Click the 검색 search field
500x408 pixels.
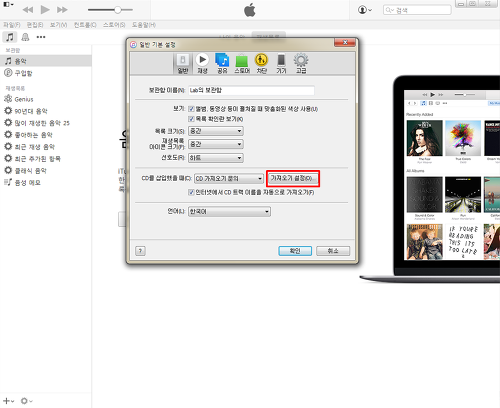tap(417, 10)
